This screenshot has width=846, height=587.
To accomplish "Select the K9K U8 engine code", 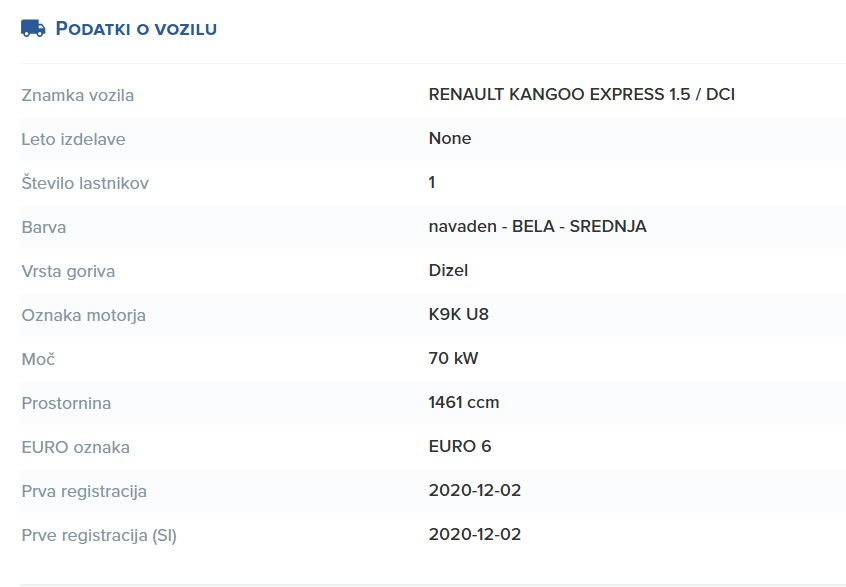I will [458, 315].
